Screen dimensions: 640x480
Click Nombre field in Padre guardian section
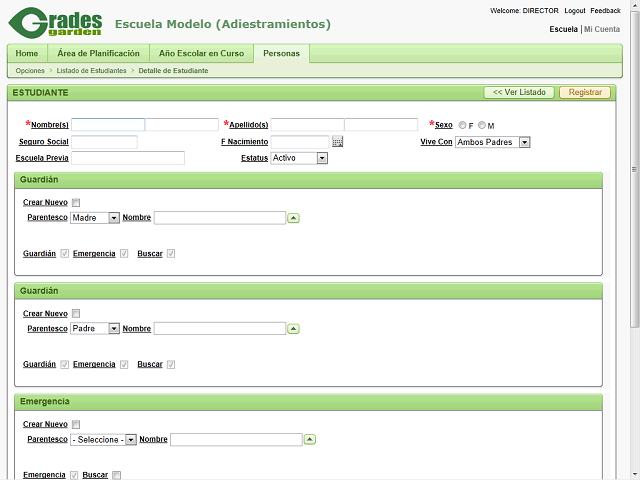[x=220, y=329]
